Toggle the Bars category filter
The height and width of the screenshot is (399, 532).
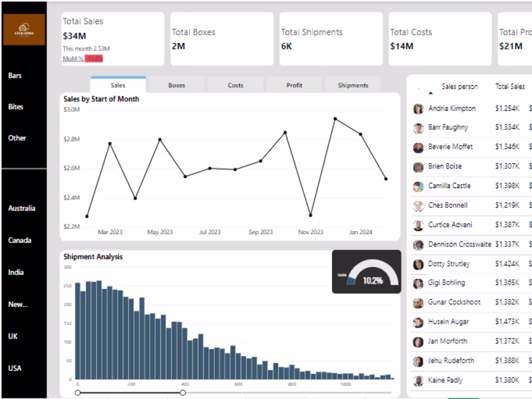[15, 75]
